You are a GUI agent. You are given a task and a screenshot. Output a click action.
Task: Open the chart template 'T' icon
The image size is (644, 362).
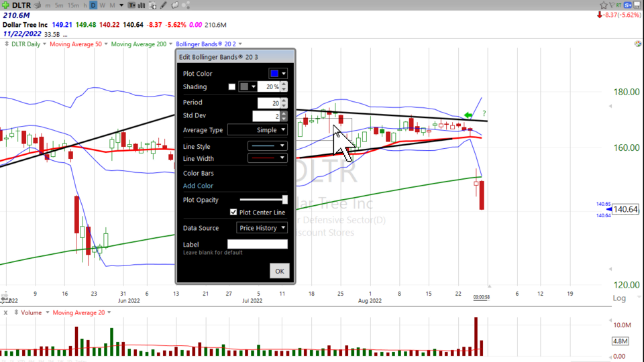(x=131, y=5)
